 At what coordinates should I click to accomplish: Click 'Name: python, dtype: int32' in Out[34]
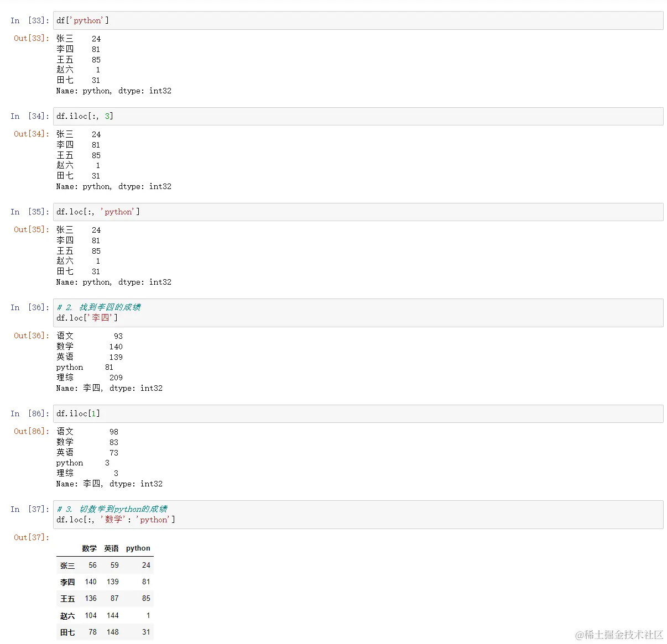[x=114, y=187]
